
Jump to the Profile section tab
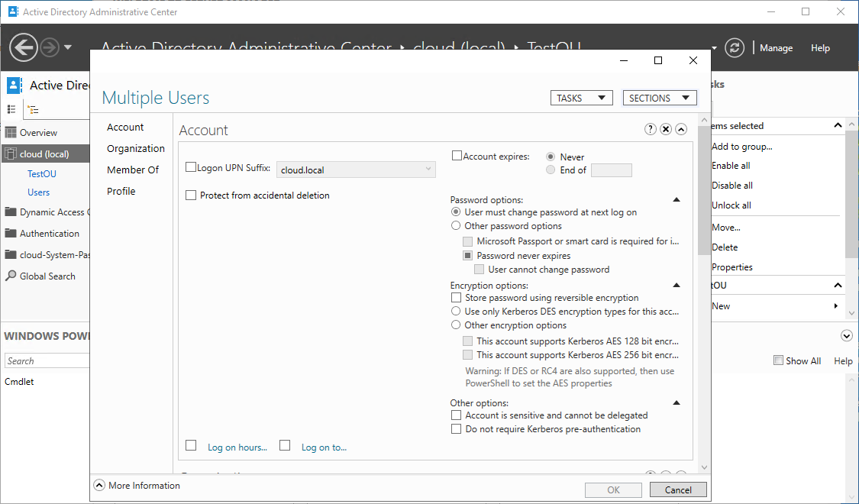[121, 191]
